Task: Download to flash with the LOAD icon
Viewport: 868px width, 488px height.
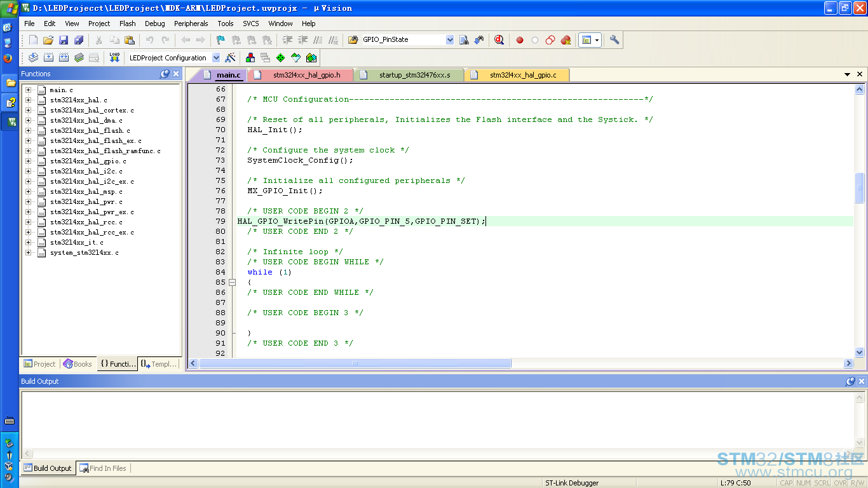Action: tap(114, 58)
